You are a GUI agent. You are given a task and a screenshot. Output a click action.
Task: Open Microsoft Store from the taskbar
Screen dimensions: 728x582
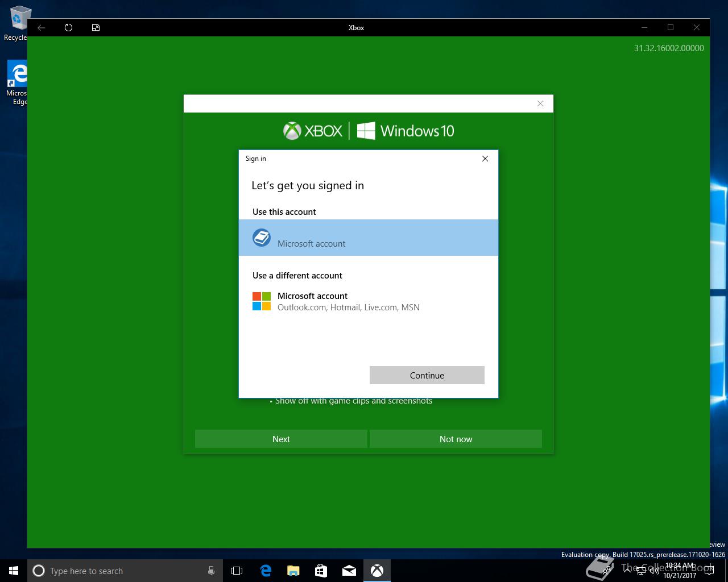(x=321, y=571)
